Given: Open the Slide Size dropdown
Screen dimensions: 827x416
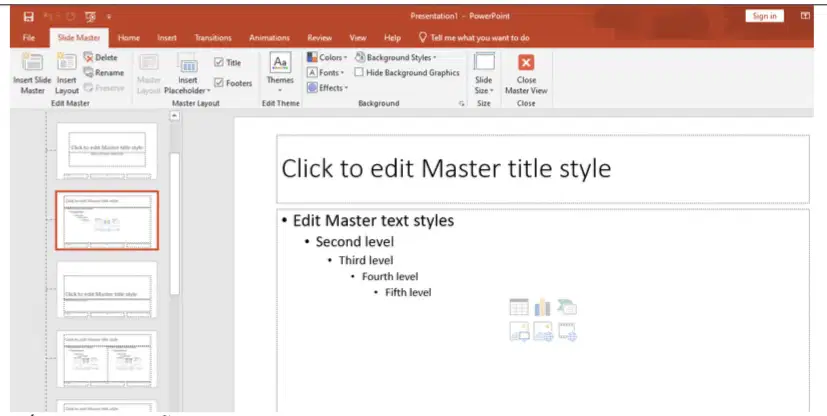Looking at the screenshot, I should coord(484,74).
